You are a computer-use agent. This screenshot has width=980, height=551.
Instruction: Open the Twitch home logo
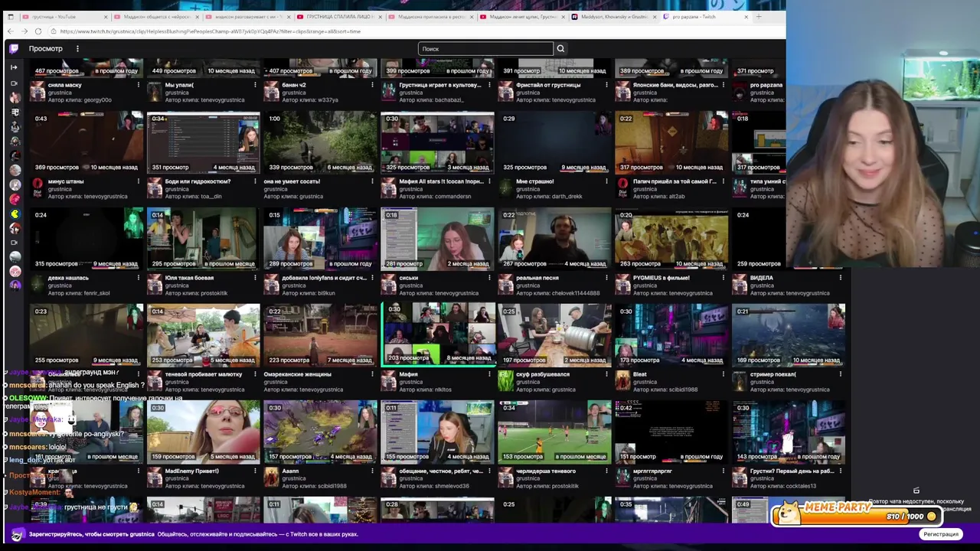click(14, 48)
